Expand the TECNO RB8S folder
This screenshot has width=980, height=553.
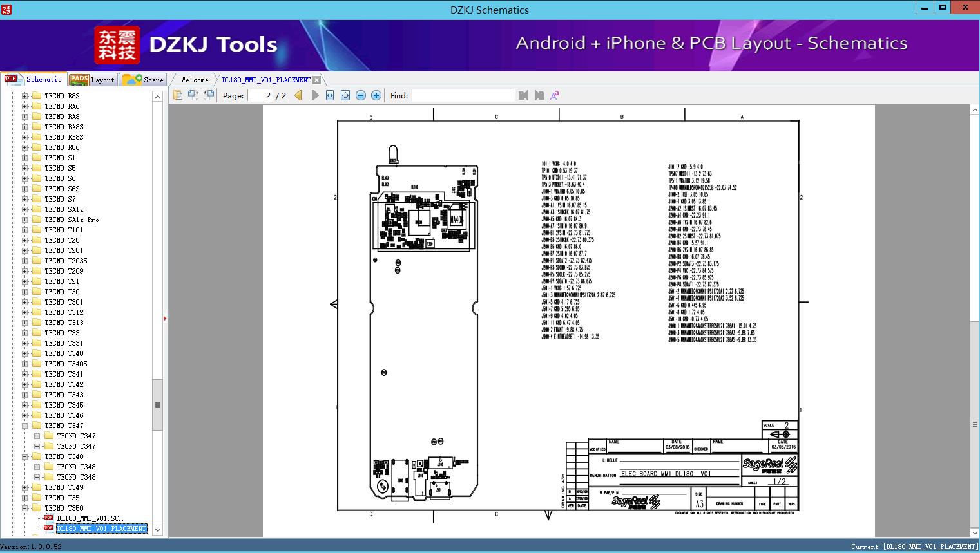(x=25, y=137)
